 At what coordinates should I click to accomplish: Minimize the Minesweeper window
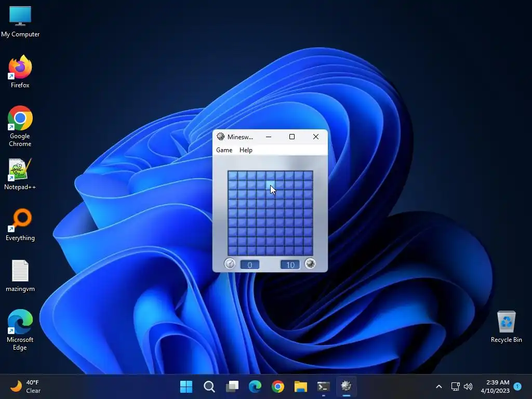(269, 137)
